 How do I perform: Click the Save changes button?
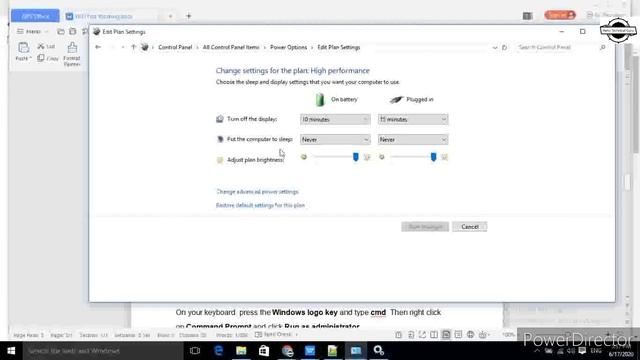pyautogui.click(x=425, y=227)
